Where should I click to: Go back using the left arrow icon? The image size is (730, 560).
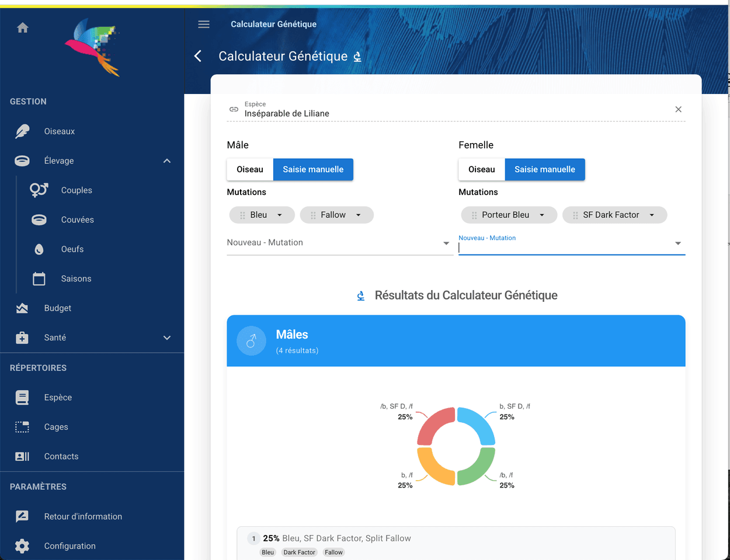198,56
